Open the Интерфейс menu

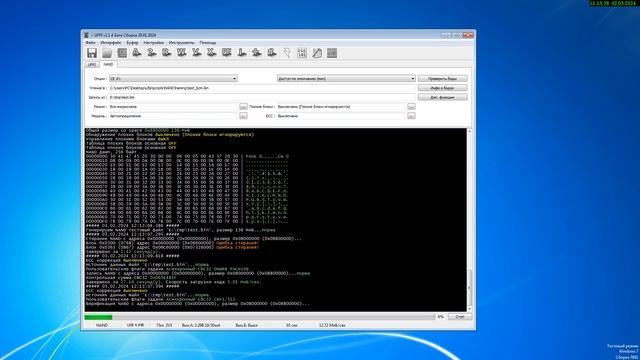[x=111, y=42]
